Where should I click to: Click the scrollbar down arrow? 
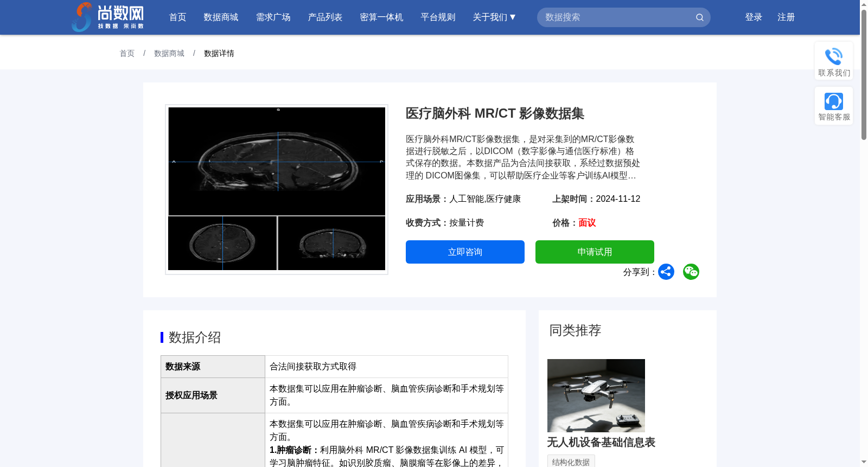click(x=864, y=462)
